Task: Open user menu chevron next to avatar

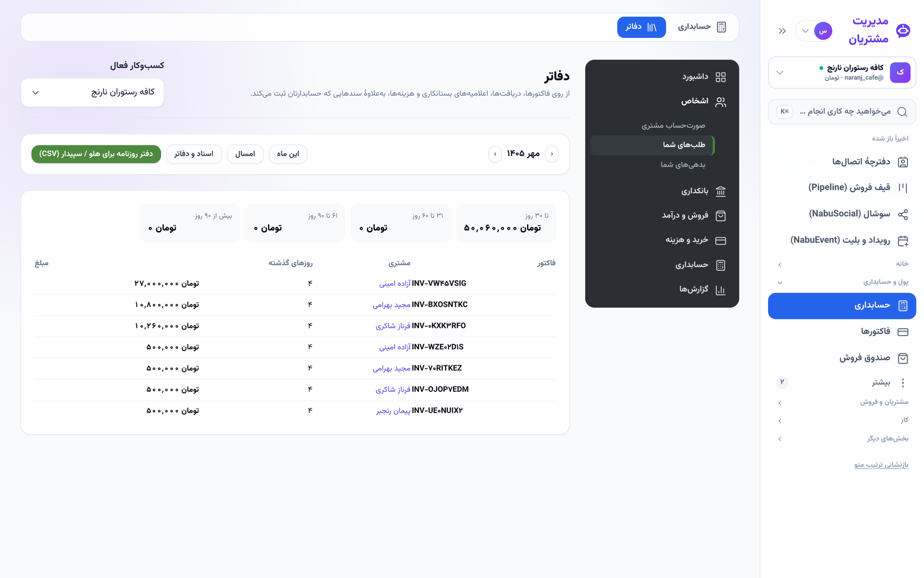Action: coord(805,31)
